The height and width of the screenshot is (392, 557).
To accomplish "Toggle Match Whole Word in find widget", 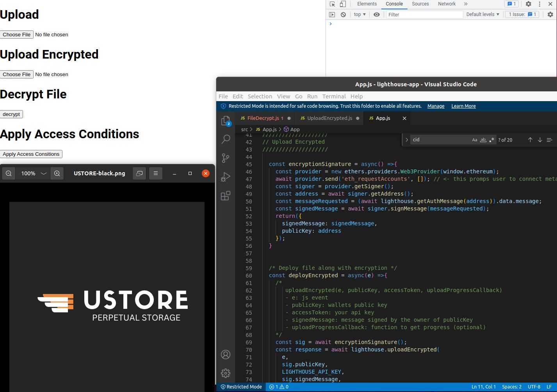I will tap(483, 140).
